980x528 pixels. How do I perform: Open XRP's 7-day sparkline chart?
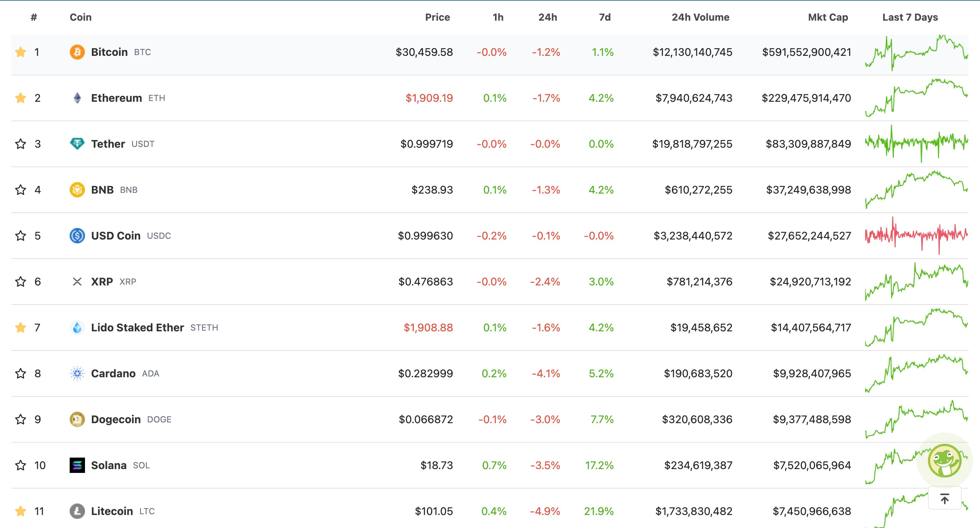point(916,282)
